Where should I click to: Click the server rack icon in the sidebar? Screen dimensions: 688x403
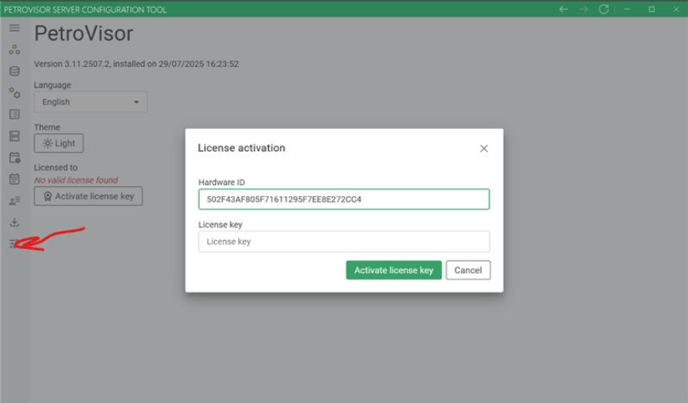tap(14, 136)
